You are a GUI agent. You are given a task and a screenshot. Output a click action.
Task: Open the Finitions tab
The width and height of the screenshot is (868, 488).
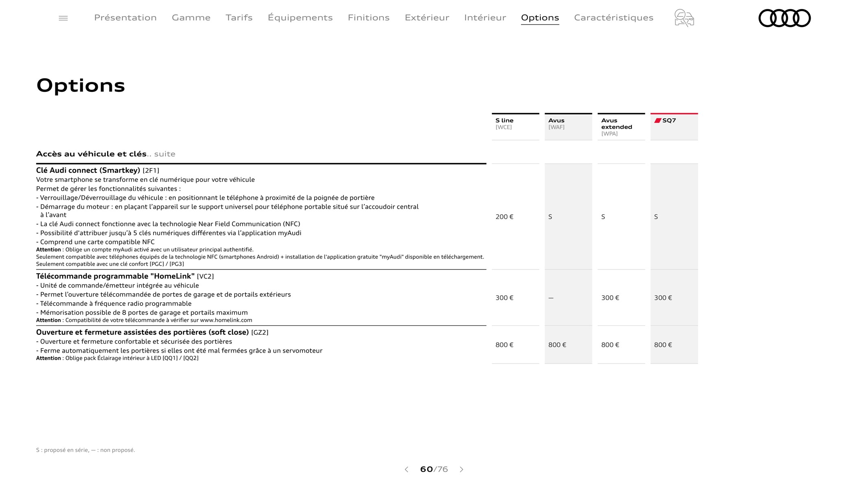(369, 17)
